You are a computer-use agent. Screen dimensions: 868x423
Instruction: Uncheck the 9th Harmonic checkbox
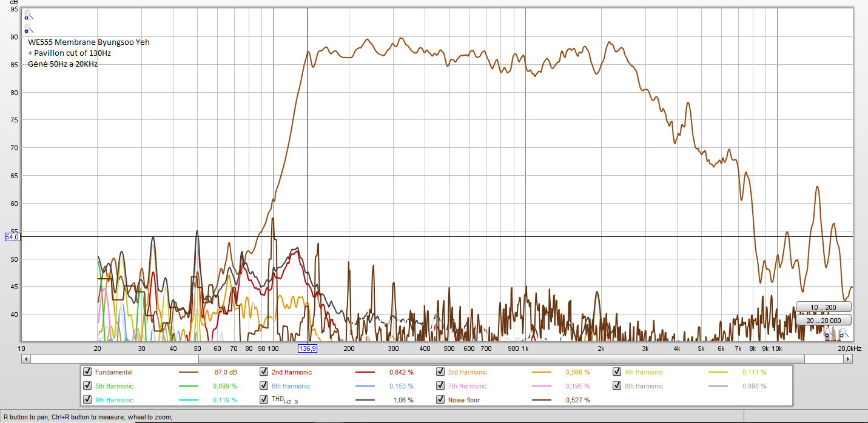point(87,400)
